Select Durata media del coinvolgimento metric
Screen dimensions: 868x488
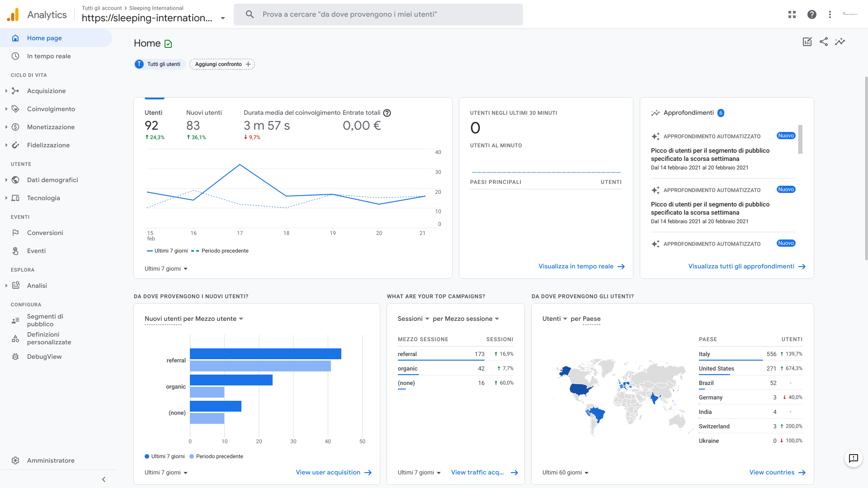[x=292, y=124]
